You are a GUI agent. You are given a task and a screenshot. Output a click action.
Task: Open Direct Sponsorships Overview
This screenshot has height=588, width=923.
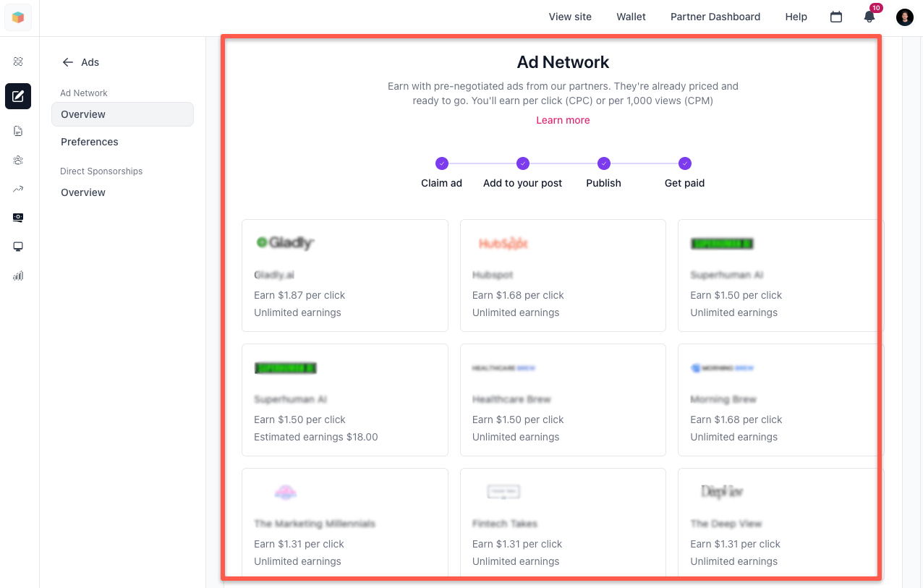82,192
